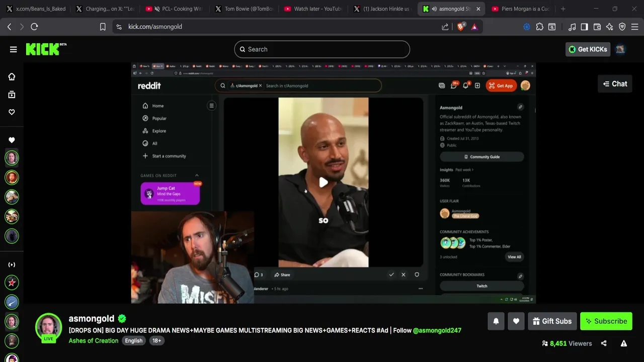This screenshot has width=644, height=362.
Task: Toggle bookmark for this page
Action: coord(103,27)
